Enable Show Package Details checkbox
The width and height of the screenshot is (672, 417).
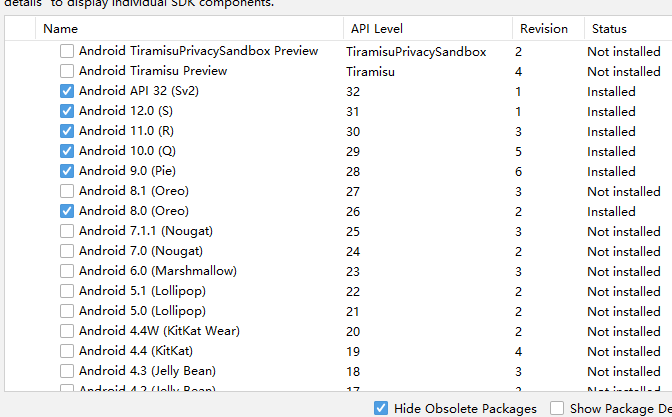tap(557, 408)
